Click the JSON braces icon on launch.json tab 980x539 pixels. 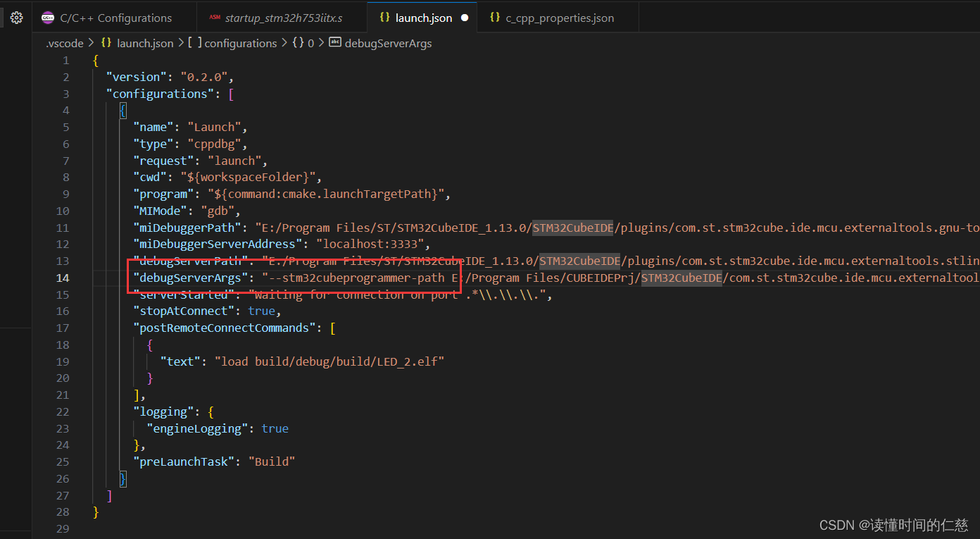click(x=386, y=17)
